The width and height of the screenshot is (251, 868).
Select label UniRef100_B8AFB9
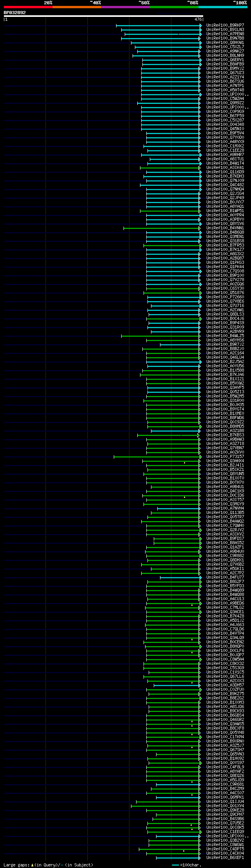tap(225, 64)
